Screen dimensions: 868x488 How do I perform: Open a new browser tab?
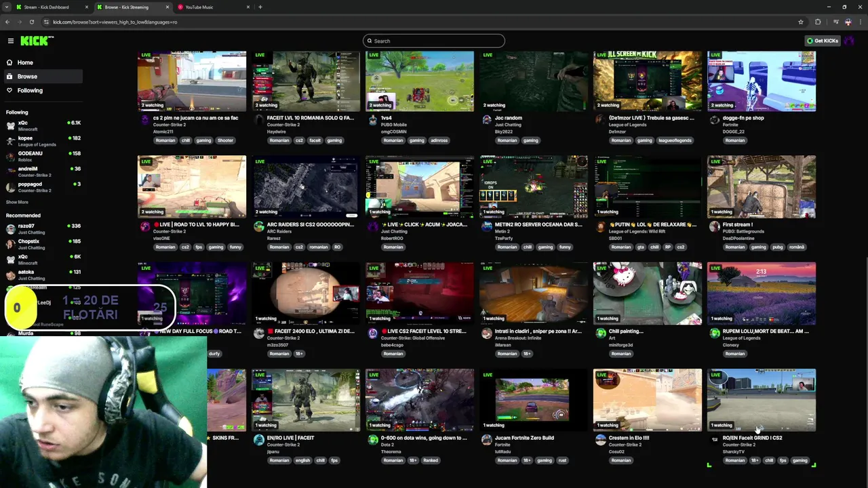point(260,7)
